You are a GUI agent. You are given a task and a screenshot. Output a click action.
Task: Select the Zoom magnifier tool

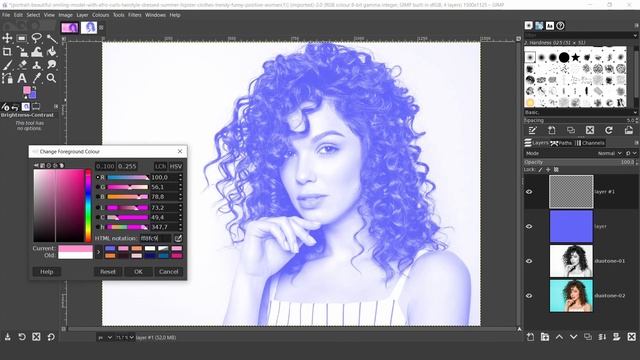click(51, 78)
